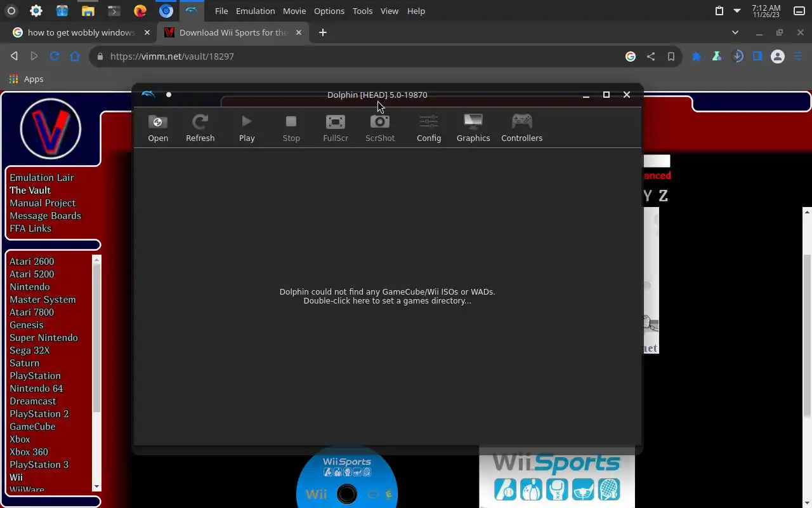Image resolution: width=812 pixels, height=508 pixels.
Task: Open Dolphin Config settings
Action: [429, 128]
